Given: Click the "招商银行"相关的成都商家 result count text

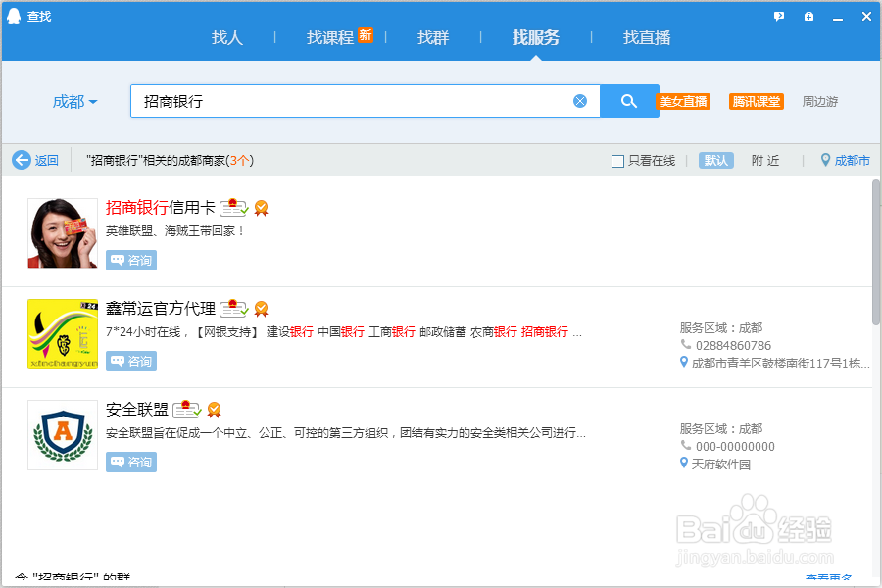Looking at the screenshot, I should click(170, 161).
